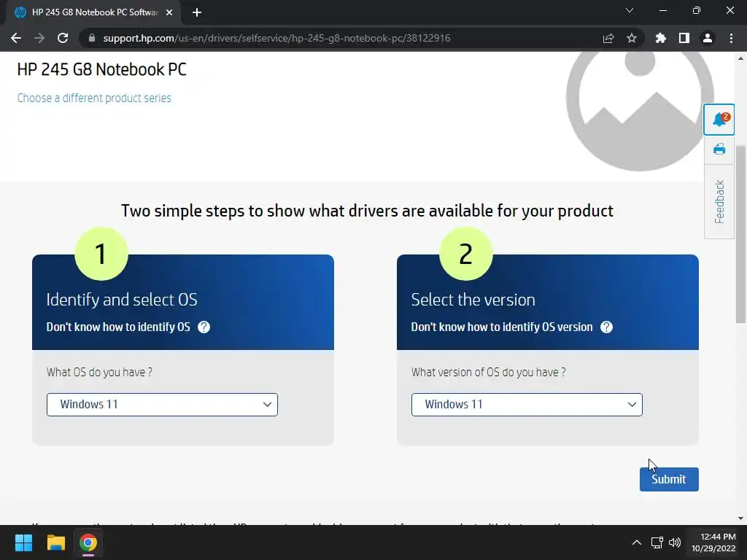View site info via the padlock icon
Image resolution: width=747 pixels, height=560 pixels.
[x=92, y=38]
